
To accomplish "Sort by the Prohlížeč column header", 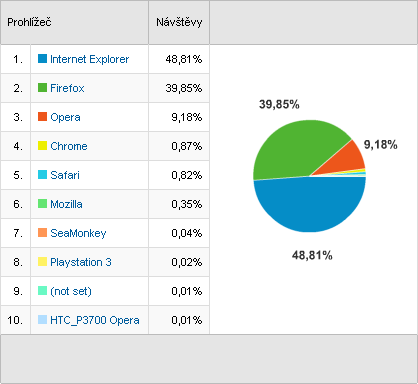I will (29, 22).
